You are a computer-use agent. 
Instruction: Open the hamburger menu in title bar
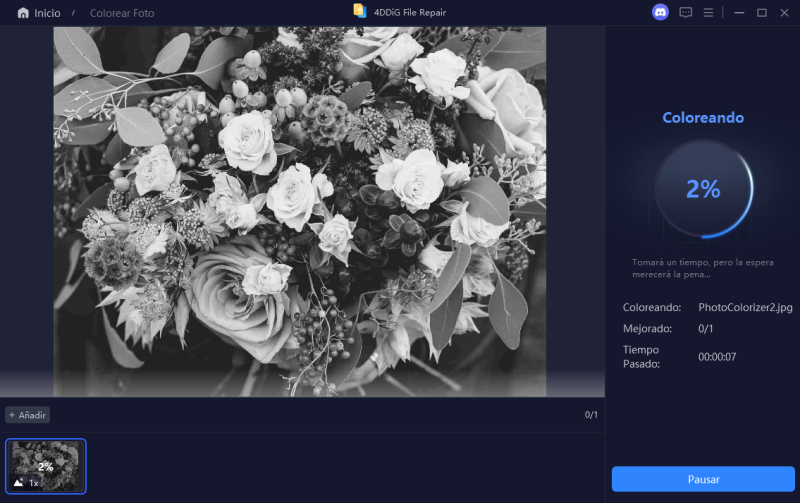[x=708, y=13]
